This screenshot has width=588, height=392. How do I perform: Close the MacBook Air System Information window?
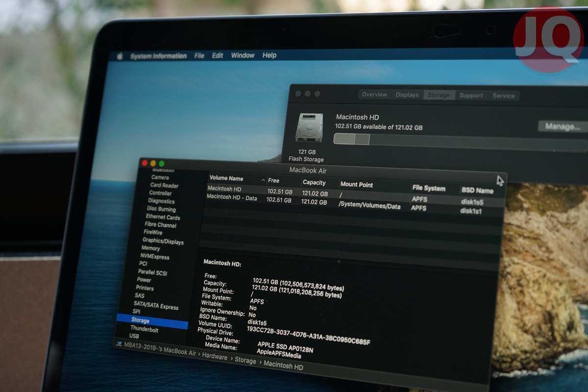tap(145, 163)
